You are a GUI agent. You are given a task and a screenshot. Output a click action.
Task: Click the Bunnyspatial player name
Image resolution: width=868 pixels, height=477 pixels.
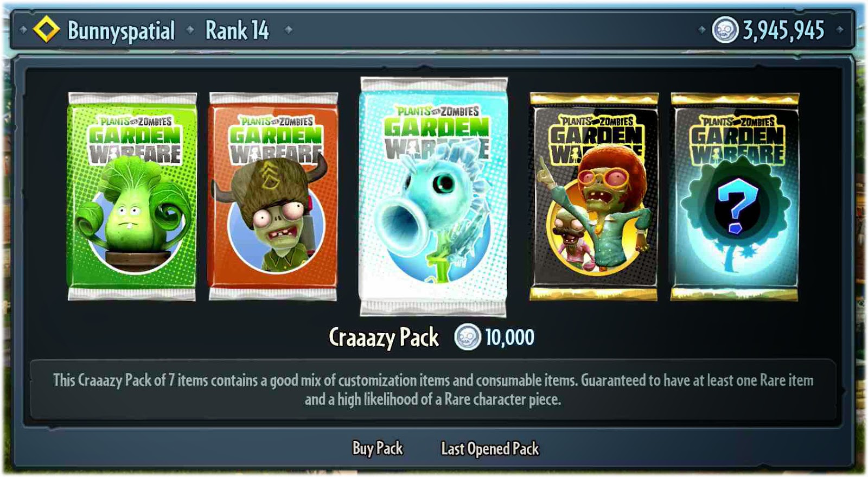click(121, 31)
